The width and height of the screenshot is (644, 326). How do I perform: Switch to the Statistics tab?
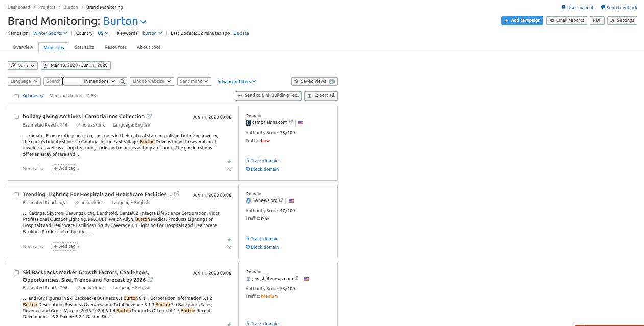click(x=84, y=47)
